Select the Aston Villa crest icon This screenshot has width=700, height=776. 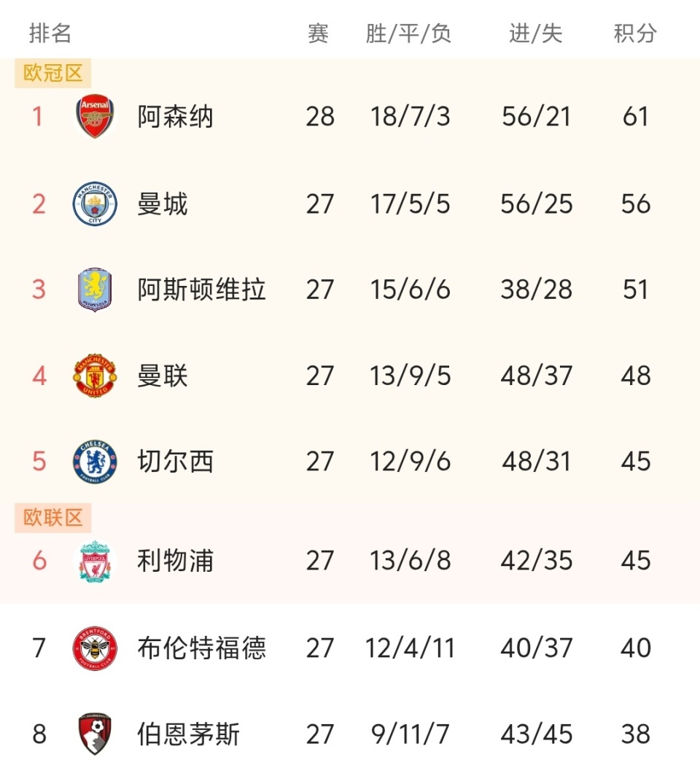(95, 290)
